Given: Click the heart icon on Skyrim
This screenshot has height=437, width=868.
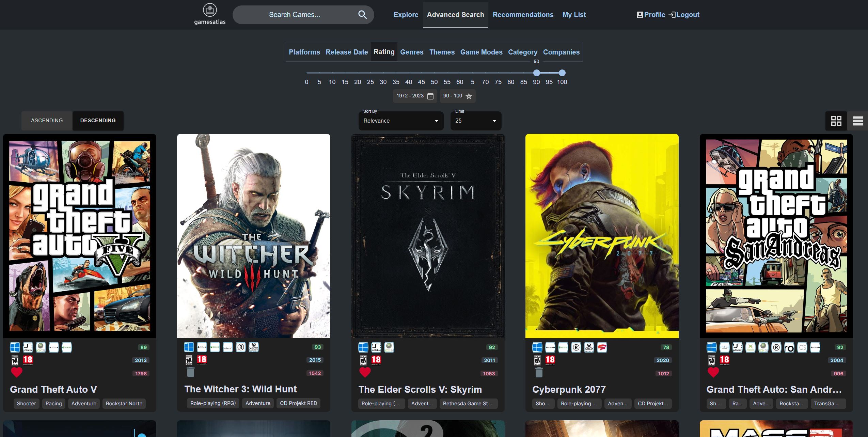Looking at the screenshot, I should (365, 372).
